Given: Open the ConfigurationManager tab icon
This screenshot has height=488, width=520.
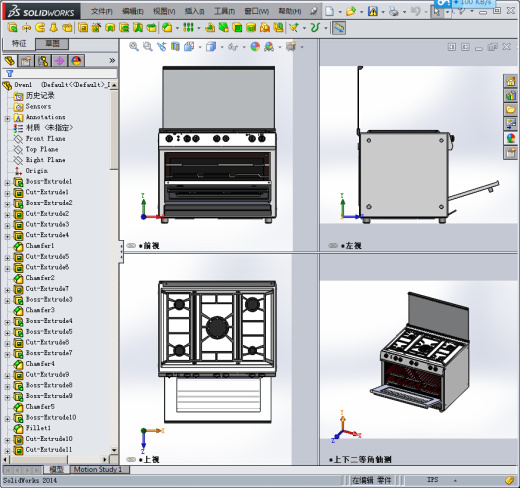Looking at the screenshot, I should coord(43,61).
